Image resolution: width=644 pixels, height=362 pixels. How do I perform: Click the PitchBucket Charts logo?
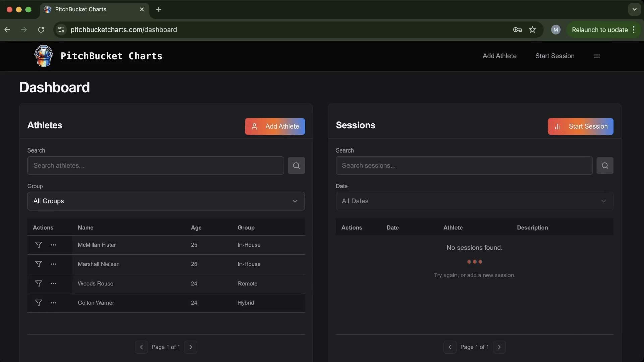43,56
